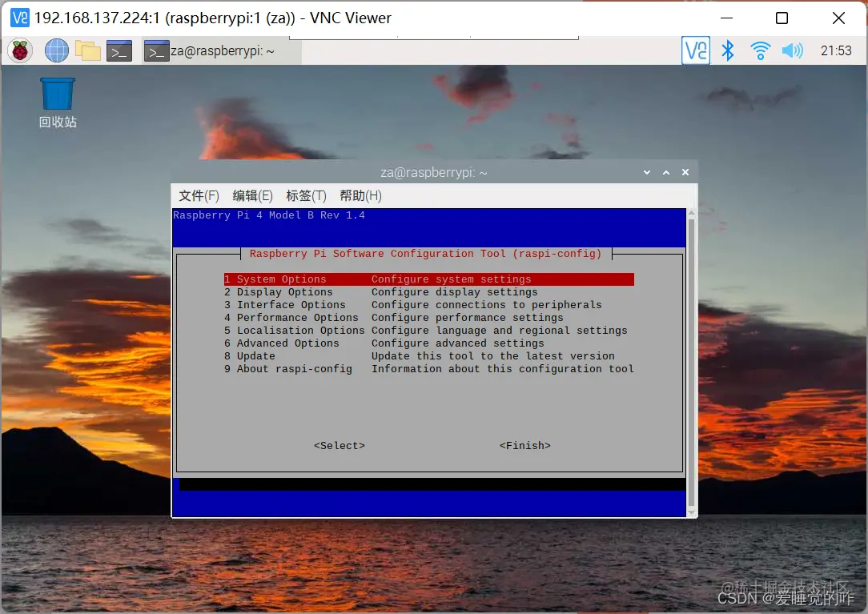Click the VNC Viewer app logo icon
This screenshot has height=614, width=868.
(20, 18)
